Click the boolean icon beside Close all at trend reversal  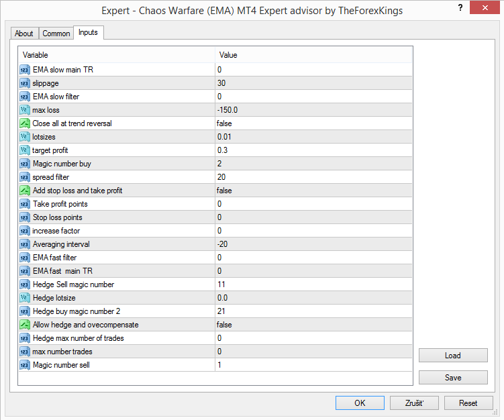click(x=25, y=123)
